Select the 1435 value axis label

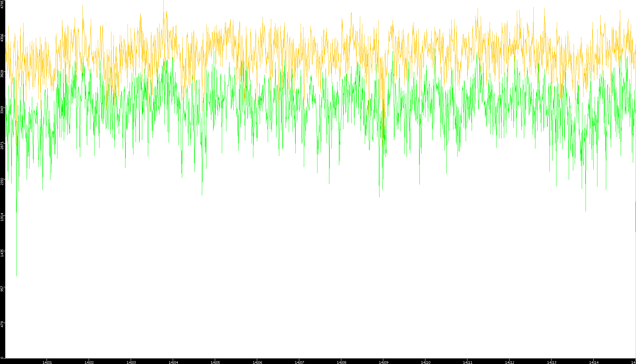[2, 253]
